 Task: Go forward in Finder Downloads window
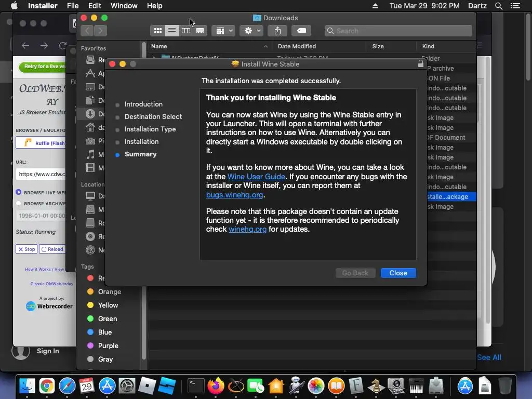(x=100, y=31)
